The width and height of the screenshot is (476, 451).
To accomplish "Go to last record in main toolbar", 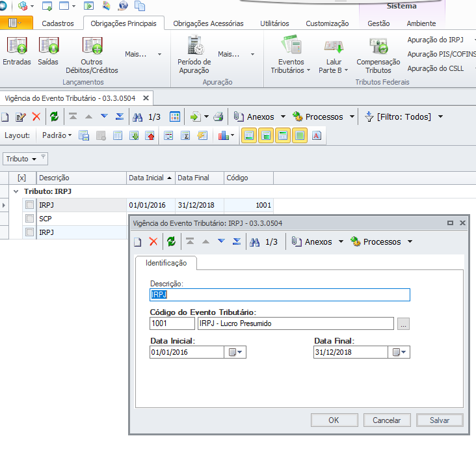I will pyautogui.click(x=120, y=116).
